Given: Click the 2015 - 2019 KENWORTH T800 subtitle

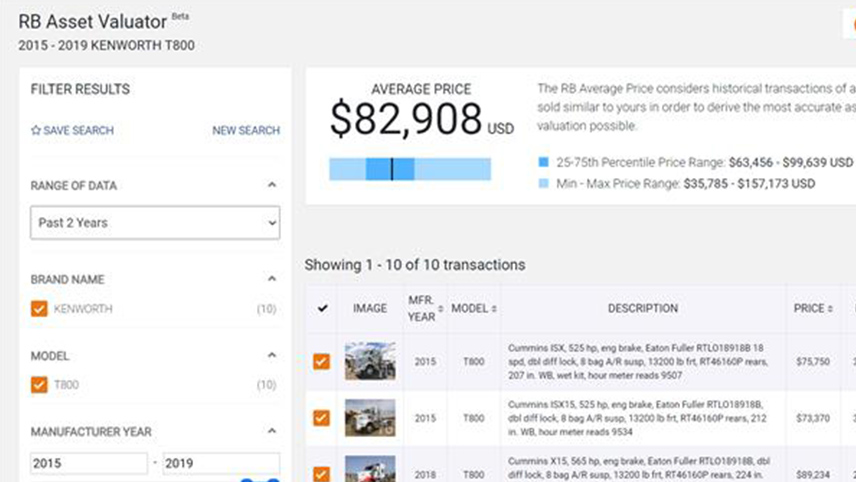Looking at the screenshot, I should coord(106,45).
